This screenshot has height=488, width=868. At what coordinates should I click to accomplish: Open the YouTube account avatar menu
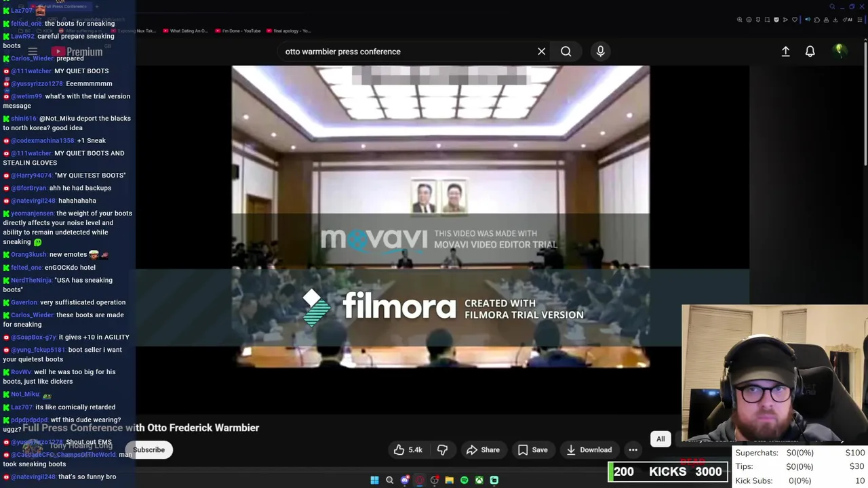[839, 51]
